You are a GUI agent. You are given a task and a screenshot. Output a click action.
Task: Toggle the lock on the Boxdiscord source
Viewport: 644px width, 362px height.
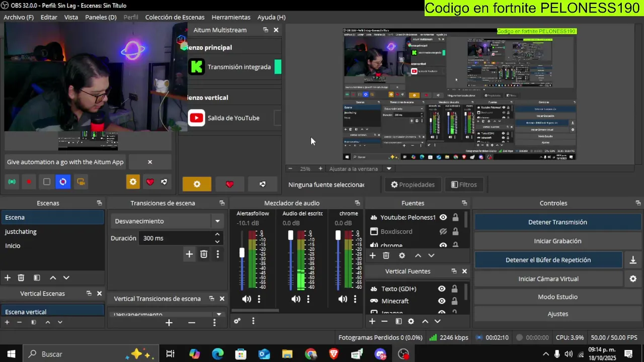coord(455,232)
